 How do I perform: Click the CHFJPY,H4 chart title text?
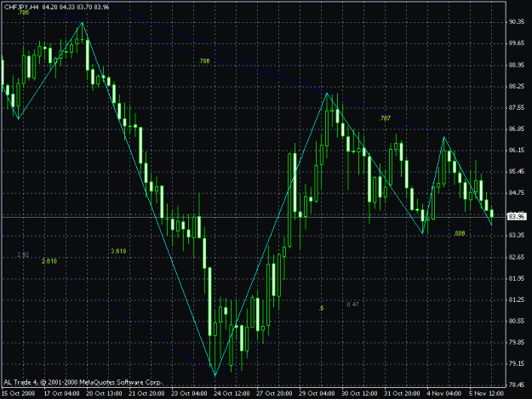[x=22, y=7]
